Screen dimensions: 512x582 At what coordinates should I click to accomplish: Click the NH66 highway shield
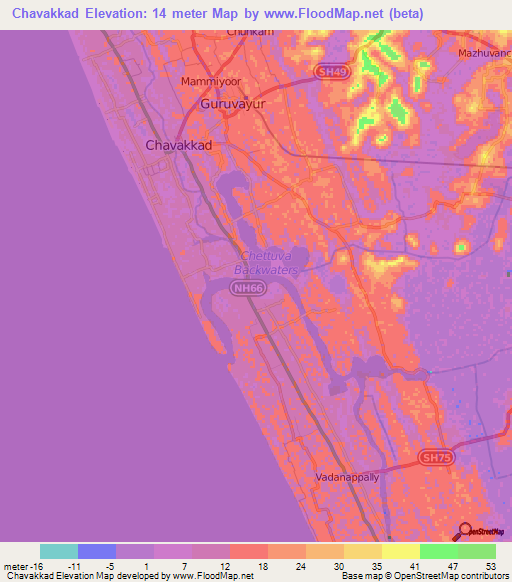click(x=248, y=288)
